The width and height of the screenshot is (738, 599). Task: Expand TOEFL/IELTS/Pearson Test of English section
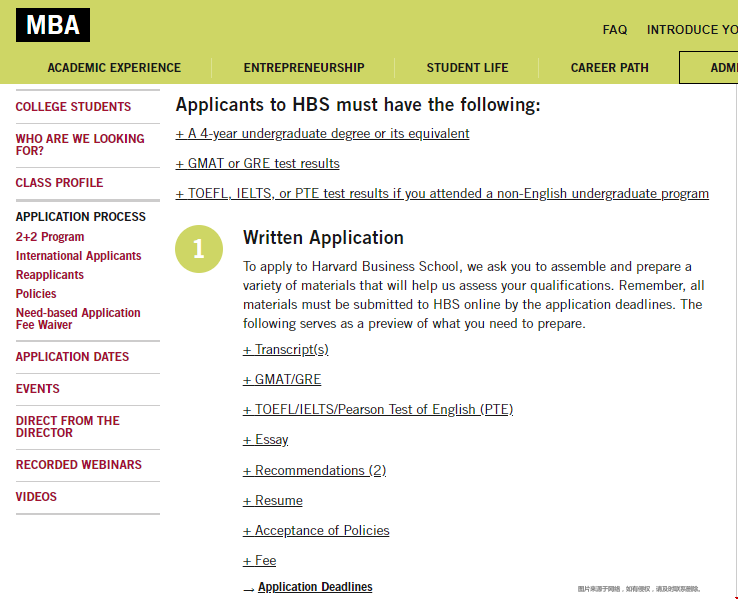click(378, 409)
